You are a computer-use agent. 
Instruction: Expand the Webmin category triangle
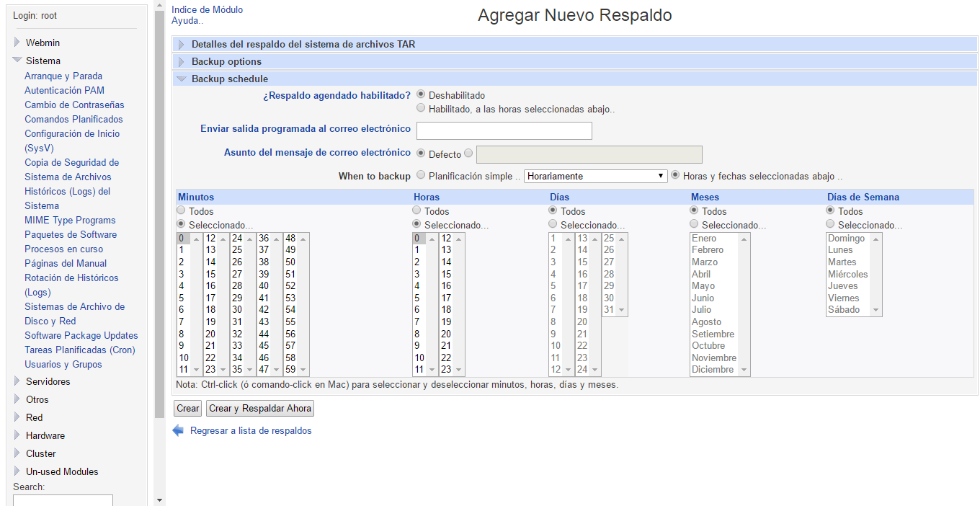pos(17,43)
